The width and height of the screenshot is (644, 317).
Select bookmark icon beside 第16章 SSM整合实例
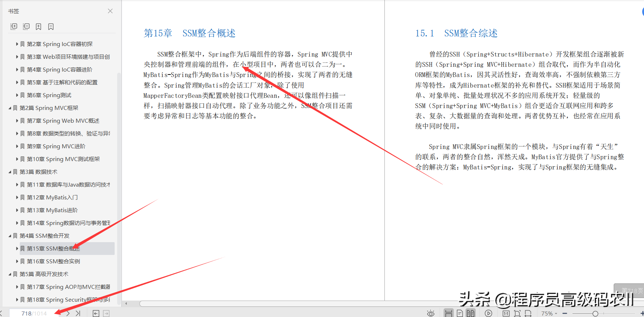click(x=23, y=261)
